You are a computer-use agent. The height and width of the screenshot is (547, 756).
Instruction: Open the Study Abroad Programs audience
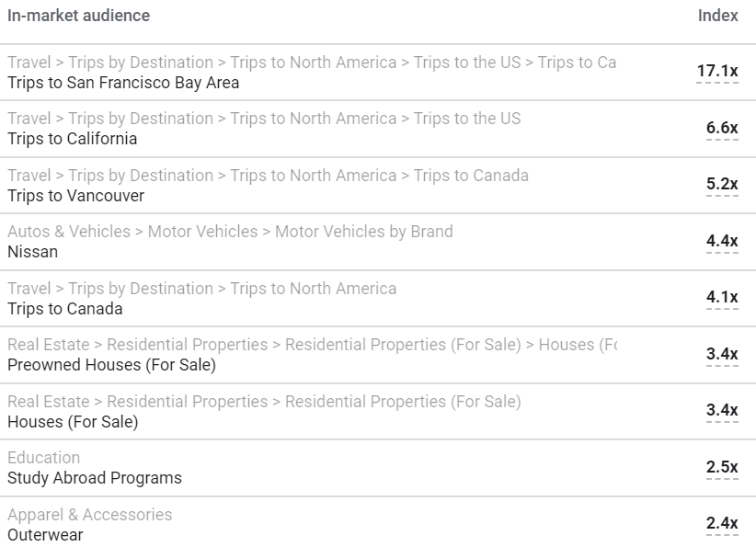(95, 478)
